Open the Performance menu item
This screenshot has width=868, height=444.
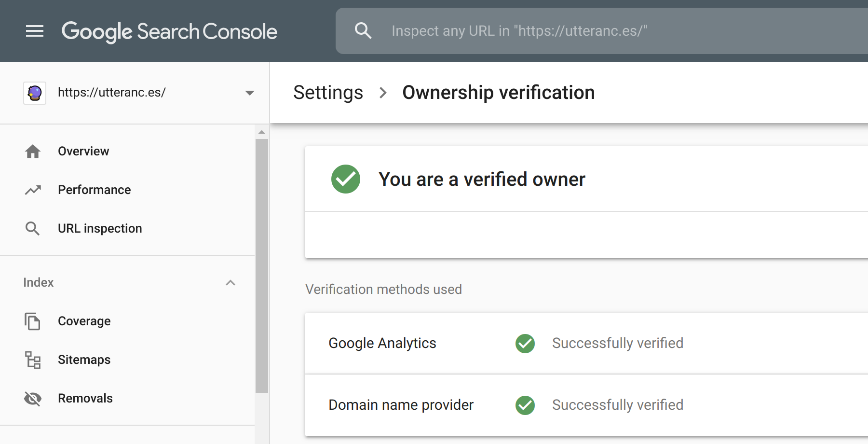(x=95, y=190)
